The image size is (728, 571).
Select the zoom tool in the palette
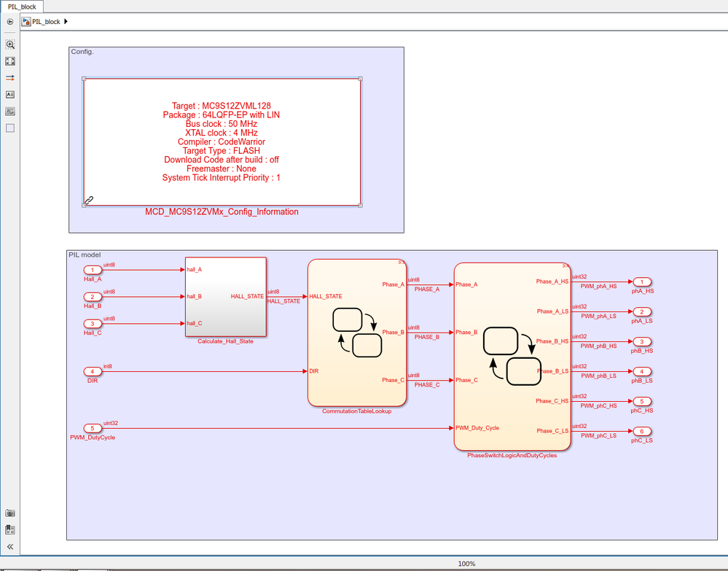point(9,44)
